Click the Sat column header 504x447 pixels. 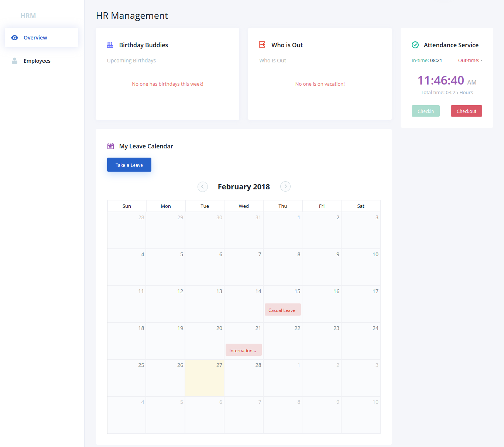361,206
